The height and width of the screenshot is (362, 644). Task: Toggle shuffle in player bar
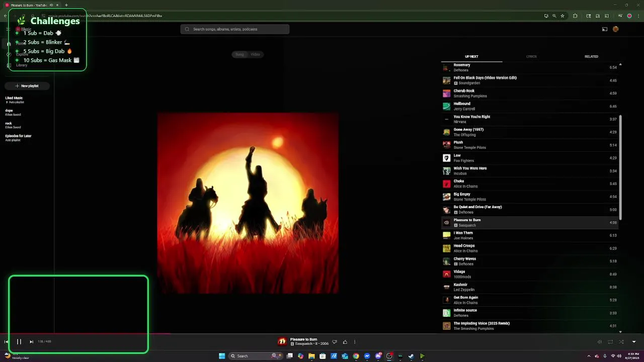621,342
